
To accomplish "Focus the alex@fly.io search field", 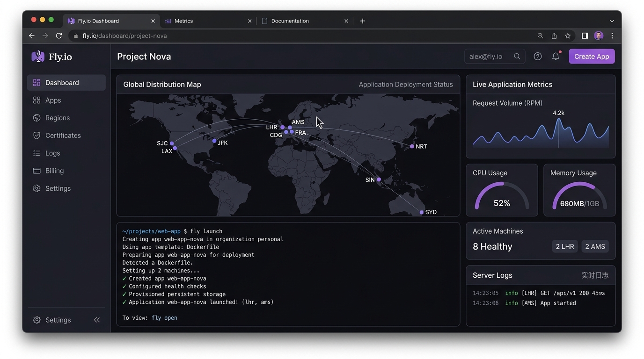I will tap(495, 57).
